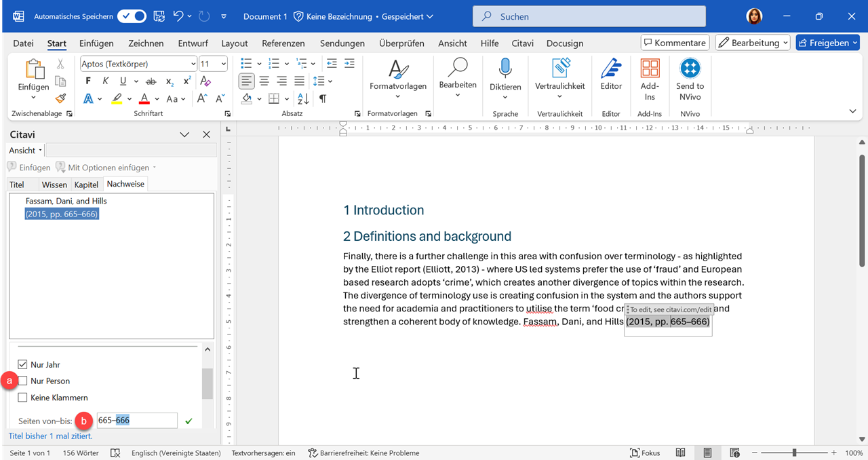Open the Ansicht dropdown in Citavi panel

coord(26,151)
